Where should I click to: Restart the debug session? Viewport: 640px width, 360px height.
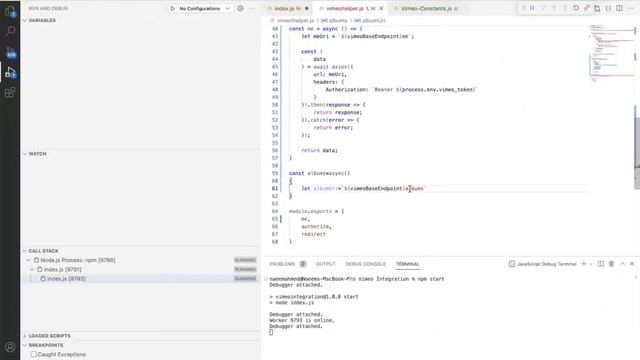click(x=576, y=8)
